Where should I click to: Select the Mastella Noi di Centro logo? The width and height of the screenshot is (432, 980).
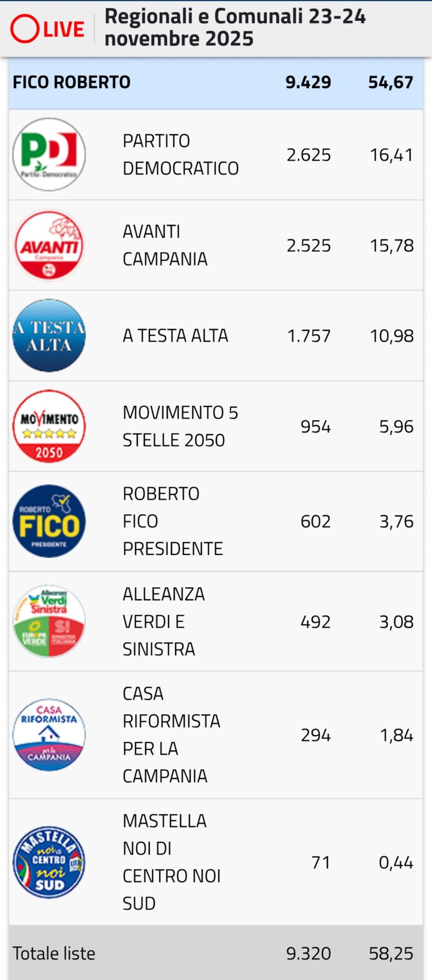(49, 862)
